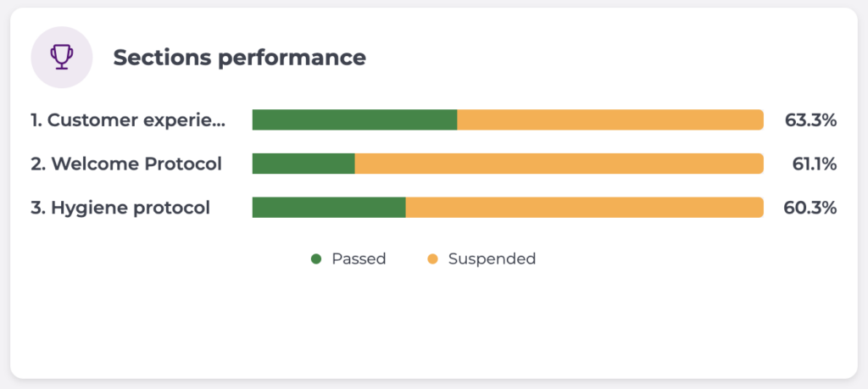Click the 60.3% score value
The width and height of the screenshot is (868, 389).
tap(810, 208)
